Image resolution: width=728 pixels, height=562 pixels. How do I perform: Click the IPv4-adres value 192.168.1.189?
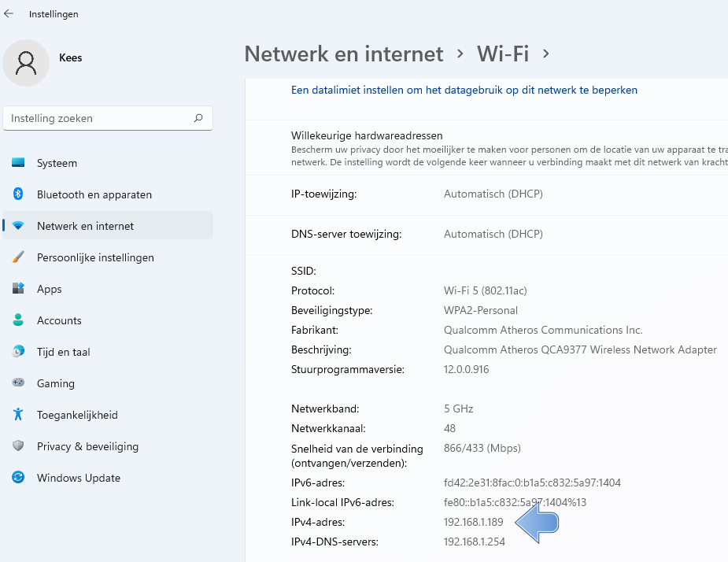473,522
